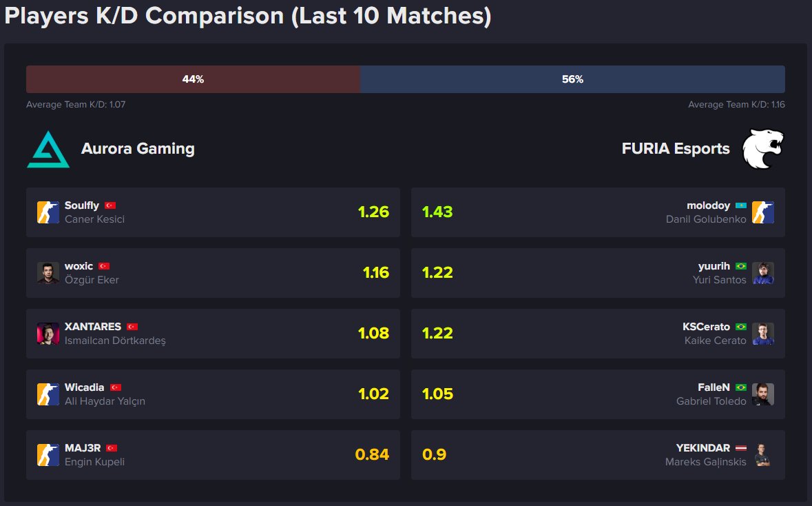Click the Turkish flag next to XANTARES
This screenshot has height=506, width=812.
point(132,327)
